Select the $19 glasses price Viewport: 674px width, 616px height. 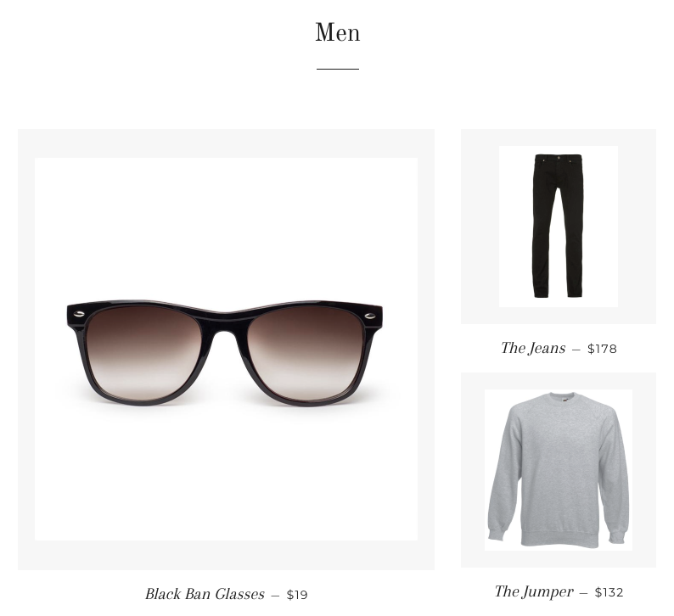(x=297, y=595)
